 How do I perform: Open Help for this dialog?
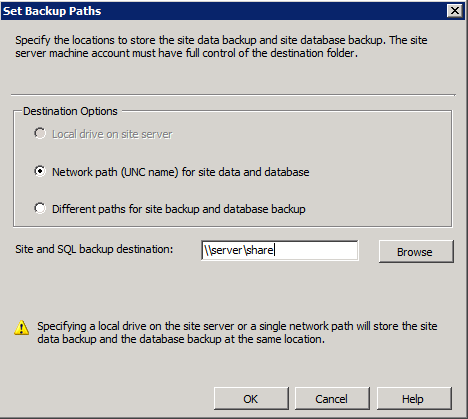click(x=414, y=399)
